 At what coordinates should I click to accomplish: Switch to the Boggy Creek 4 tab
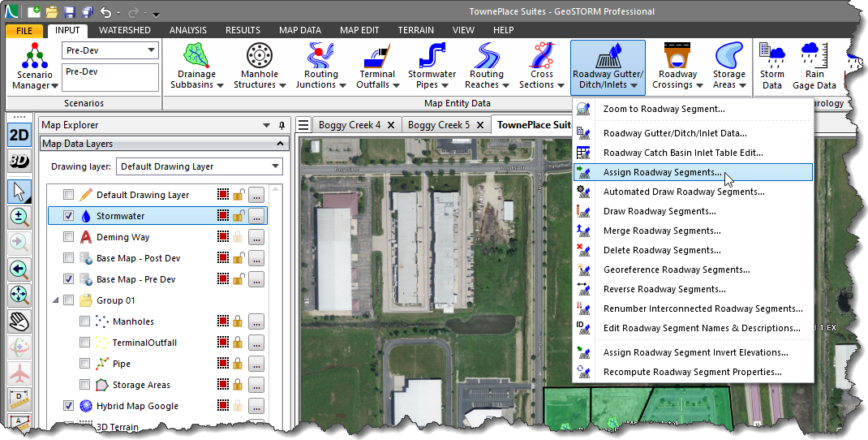pos(349,125)
